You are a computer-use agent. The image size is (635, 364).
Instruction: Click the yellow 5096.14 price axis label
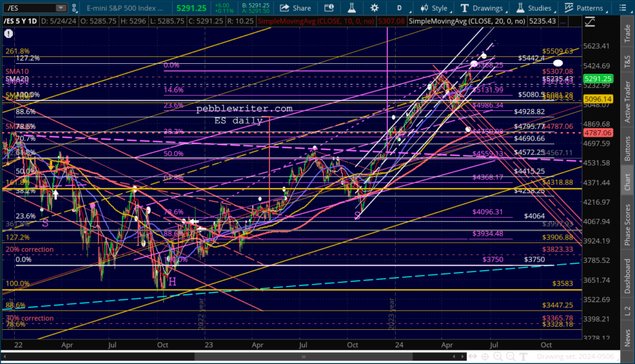pos(598,99)
